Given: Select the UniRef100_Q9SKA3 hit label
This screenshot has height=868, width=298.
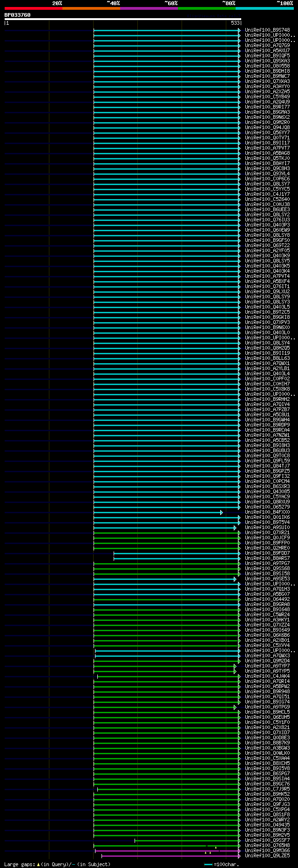Looking at the screenshot, I should 267,61.
